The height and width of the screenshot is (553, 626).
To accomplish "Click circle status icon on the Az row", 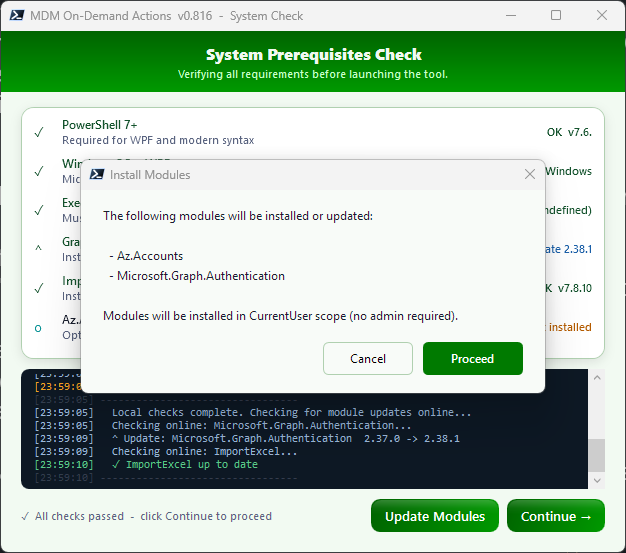I will (x=38, y=329).
